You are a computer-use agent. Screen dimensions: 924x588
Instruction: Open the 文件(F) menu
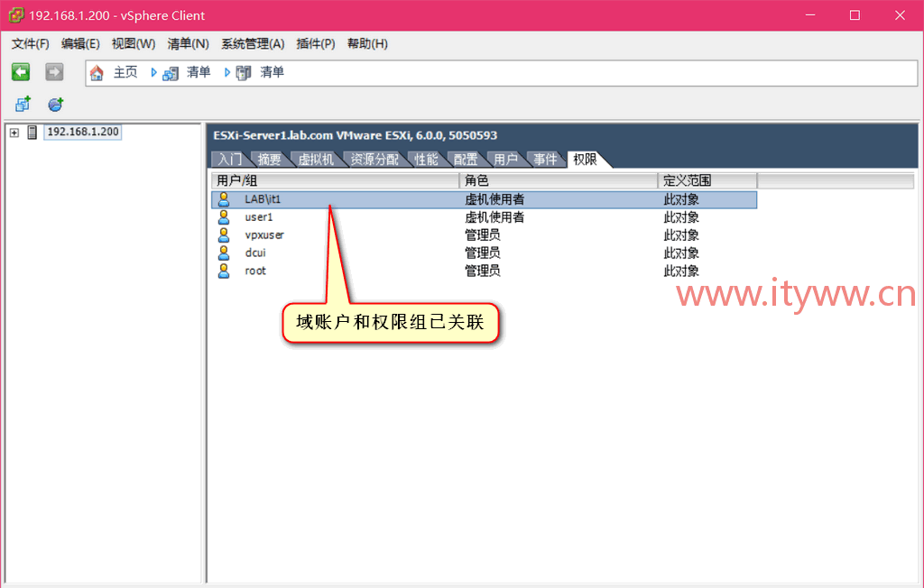click(30, 43)
